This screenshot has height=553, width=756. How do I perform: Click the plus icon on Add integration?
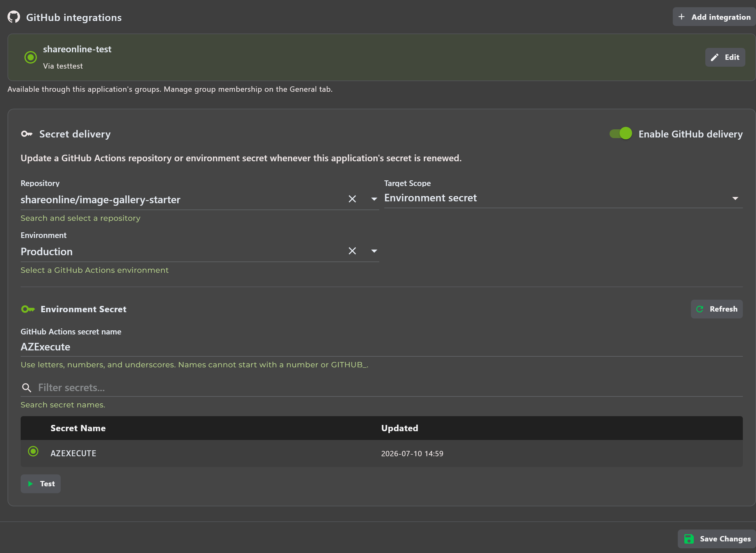tap(682, 17)
